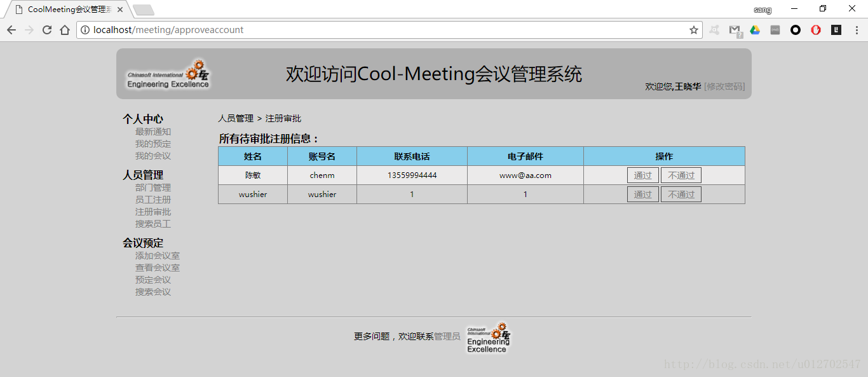Open 搜索员工 in sidebar
Viewport: 868px width, 377px height.
(x=153, y=224)
